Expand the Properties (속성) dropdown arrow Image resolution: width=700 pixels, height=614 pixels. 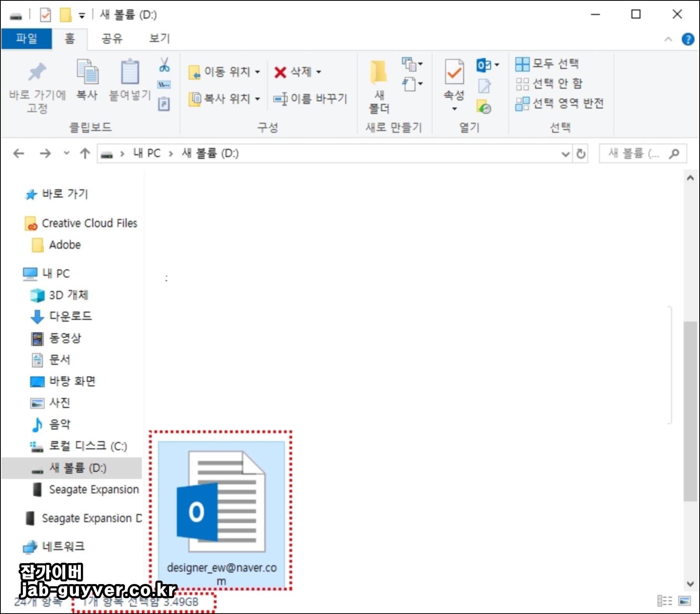[x=454, y=109]
